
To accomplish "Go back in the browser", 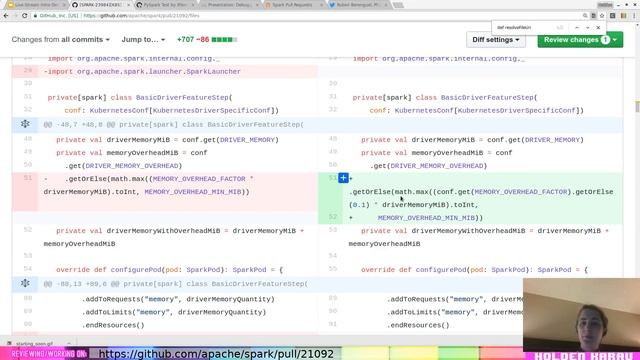I will (x=6, y=16).
